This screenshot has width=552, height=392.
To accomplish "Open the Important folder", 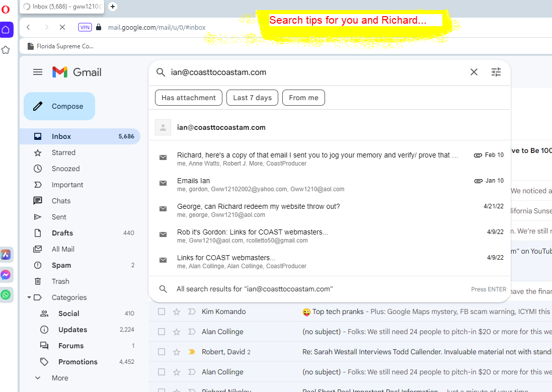I will (x=80, y=185).
